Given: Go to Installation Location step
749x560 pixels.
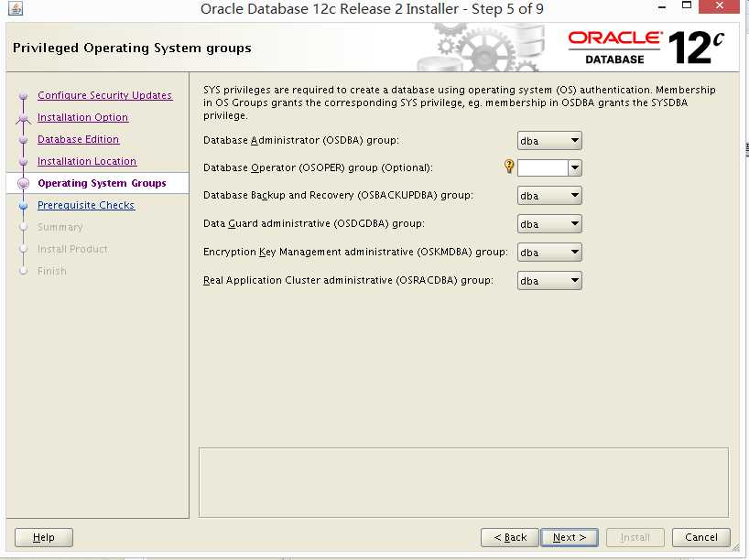Looking at the screenshot, I should click(87, 161).
